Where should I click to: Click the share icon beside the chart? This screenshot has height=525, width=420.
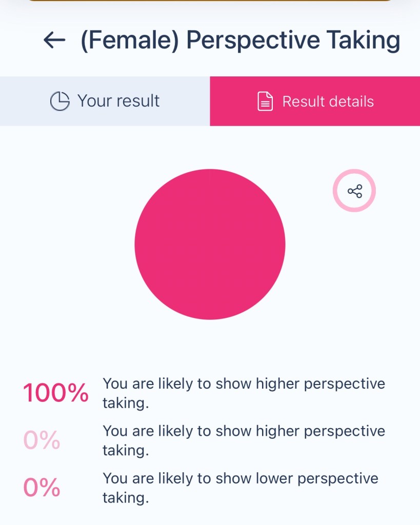[x=354, y=191]
